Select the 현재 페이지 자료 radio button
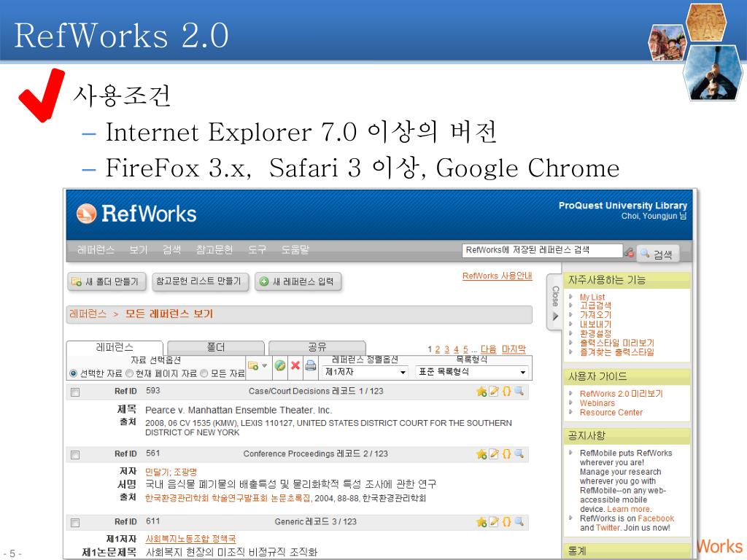747x560 pixels. [129, 373]
